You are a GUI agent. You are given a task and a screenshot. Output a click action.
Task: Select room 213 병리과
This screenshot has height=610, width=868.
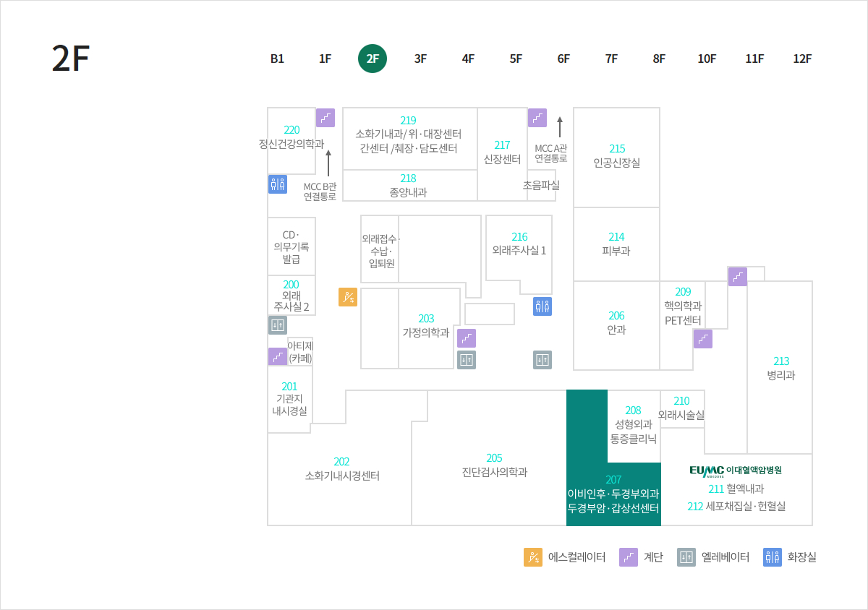[x=781, y=369]
